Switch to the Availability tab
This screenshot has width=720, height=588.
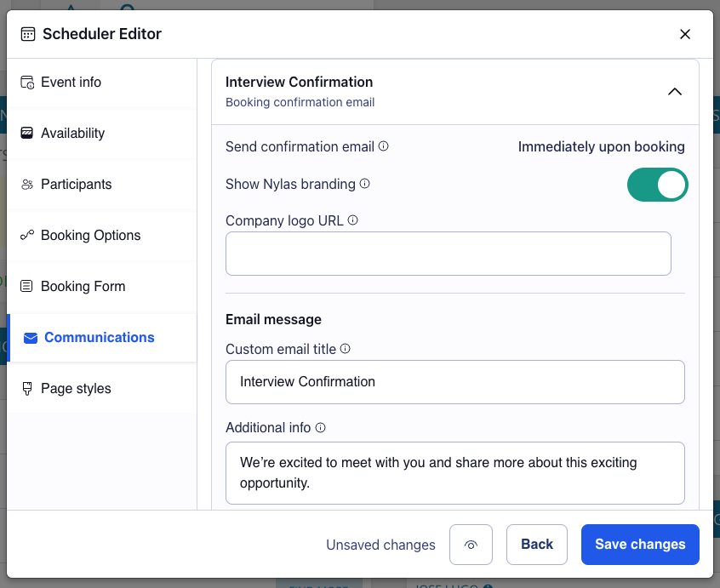click(72, 133)
